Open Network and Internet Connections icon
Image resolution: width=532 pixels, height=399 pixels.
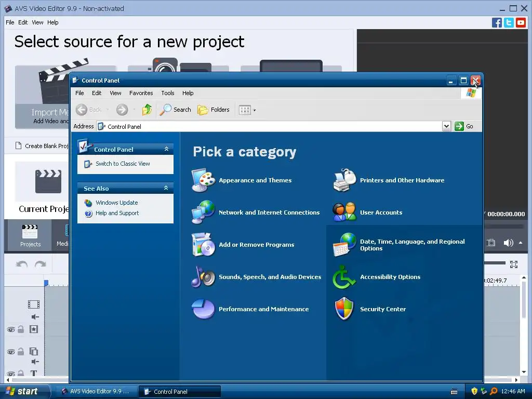pyautogui.click(x=203, y=212)
